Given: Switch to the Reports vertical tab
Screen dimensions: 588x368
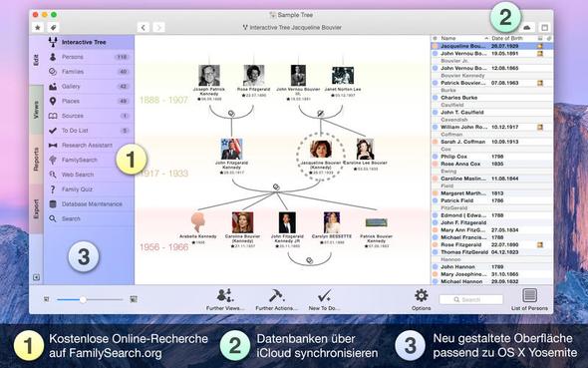Looking at the screenshot, I should coord(36,159).
